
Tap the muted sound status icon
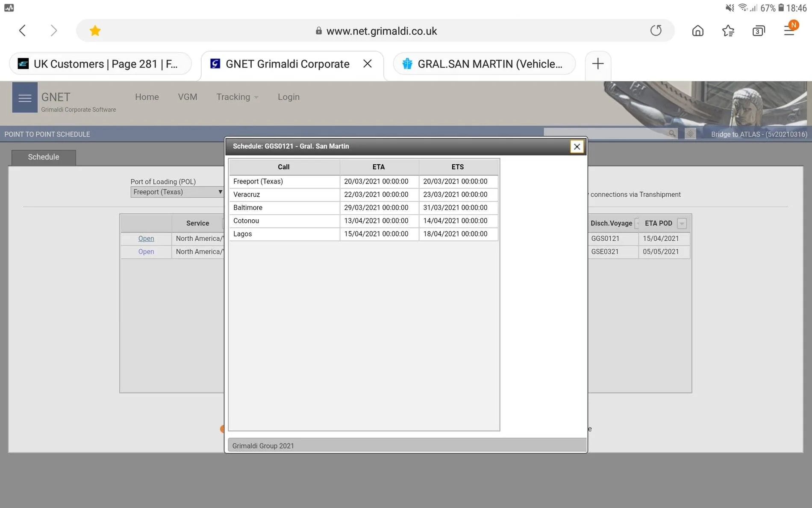[x=730, y=8]
